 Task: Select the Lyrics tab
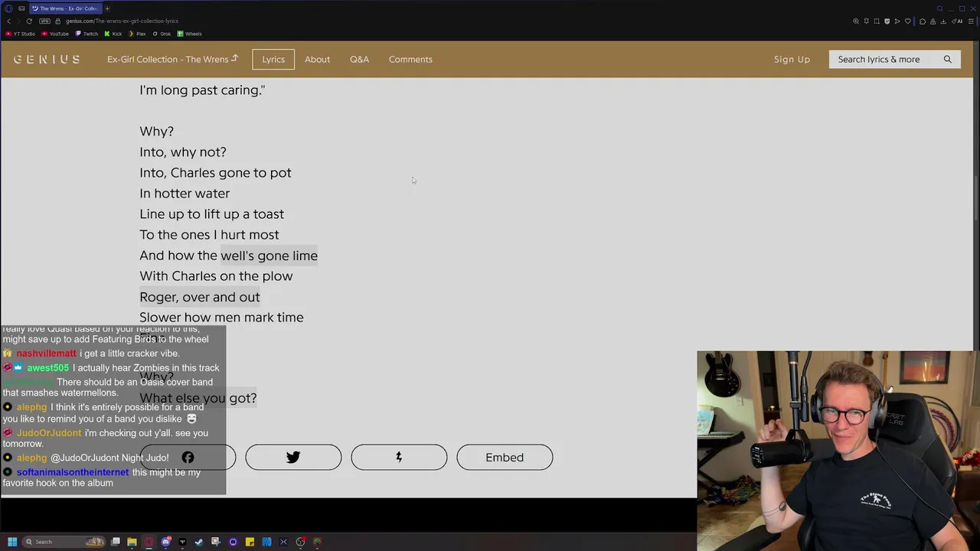point(273,59)
